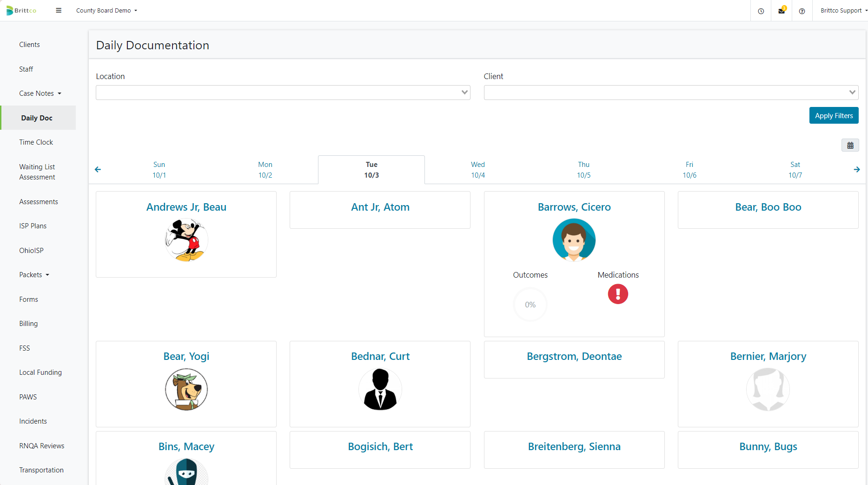This screenshot has height=485, width=868.
Task: Toggle the hamburger sidebar menu
Action: click(59, 10)
